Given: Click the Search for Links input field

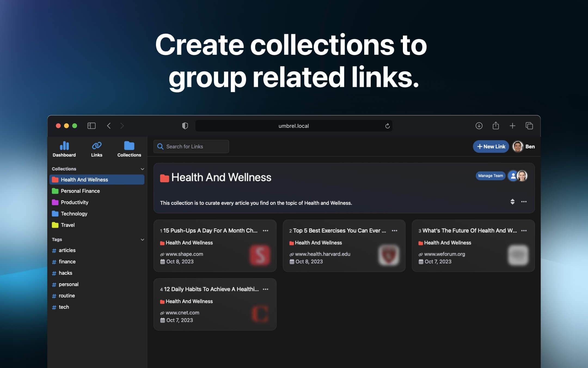Looking at the screenshot, I should [191, 146].
